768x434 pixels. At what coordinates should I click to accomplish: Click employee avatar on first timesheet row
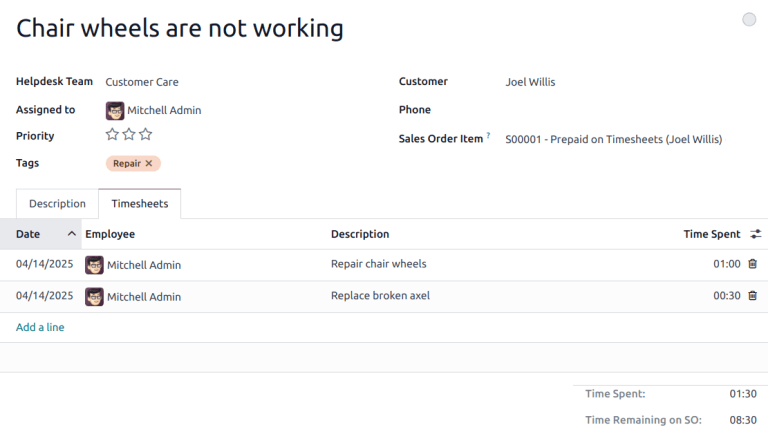(x=94, y=265)
